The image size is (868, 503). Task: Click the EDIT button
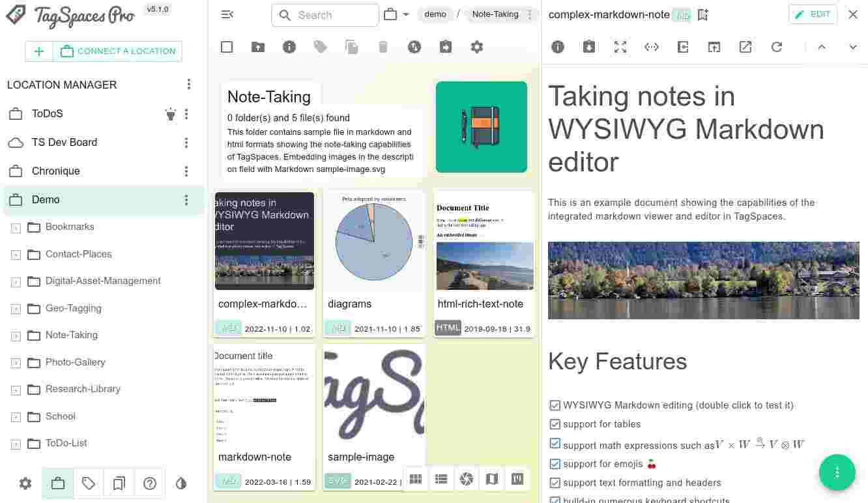coord(813,14)
